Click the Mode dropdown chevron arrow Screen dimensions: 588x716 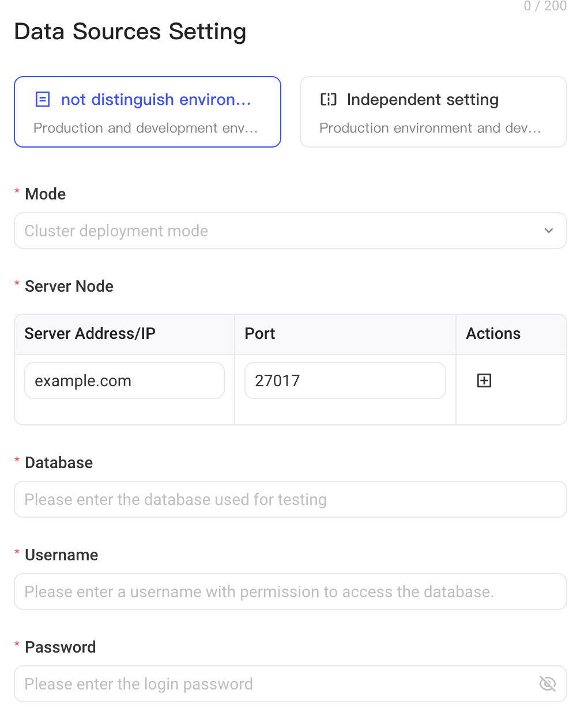[x=549, y=231]
